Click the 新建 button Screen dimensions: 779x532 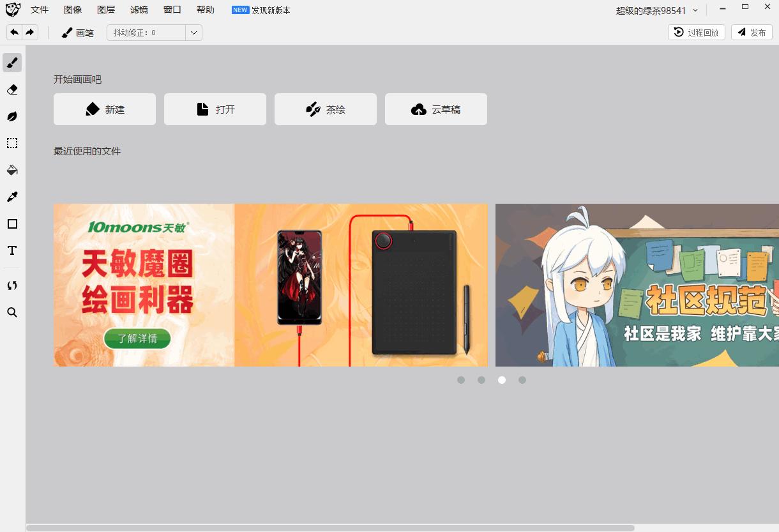tap(105, 109)
